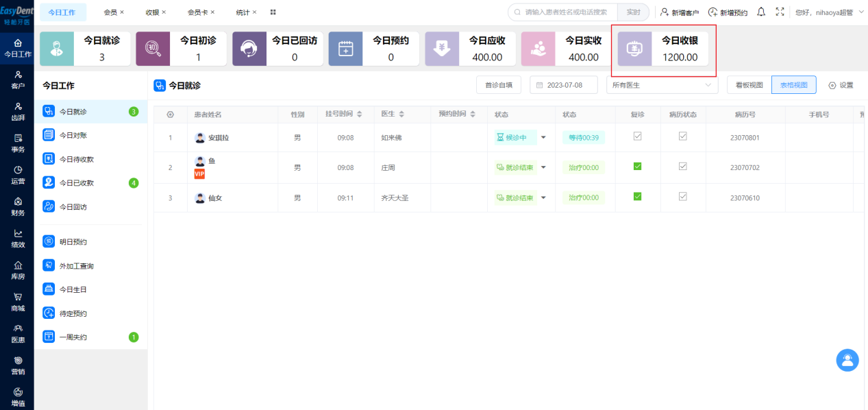The image size is (868, 410).
Task: Open 绩效 chart icon in sidebar
Action: click(18, 238)
